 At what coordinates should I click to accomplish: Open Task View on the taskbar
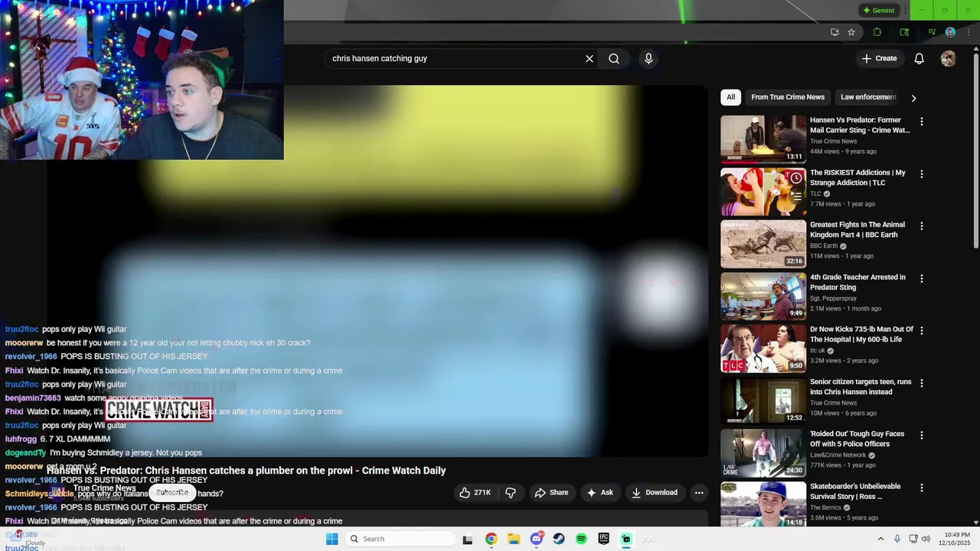coord(468,539)
